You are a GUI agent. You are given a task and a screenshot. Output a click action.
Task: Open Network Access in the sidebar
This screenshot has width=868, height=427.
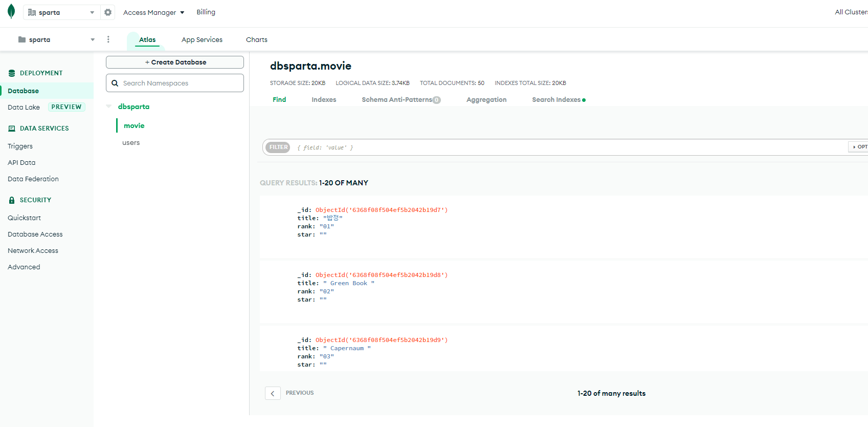33,250
